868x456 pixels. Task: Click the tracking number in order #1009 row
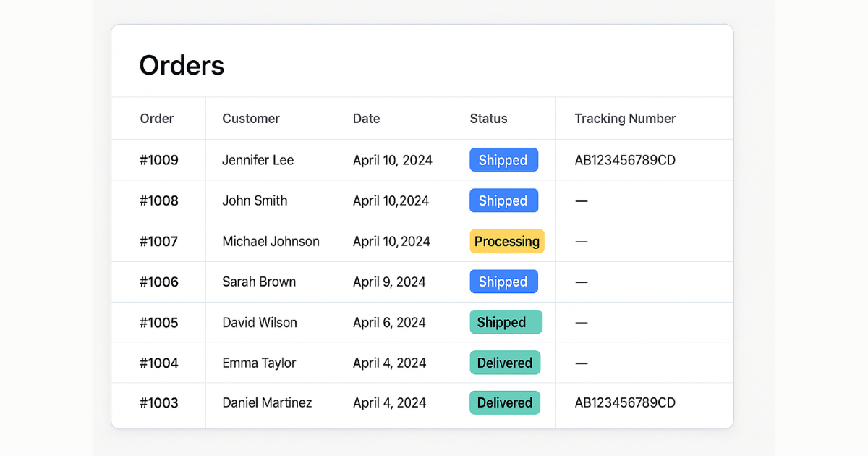coord(625,160)
